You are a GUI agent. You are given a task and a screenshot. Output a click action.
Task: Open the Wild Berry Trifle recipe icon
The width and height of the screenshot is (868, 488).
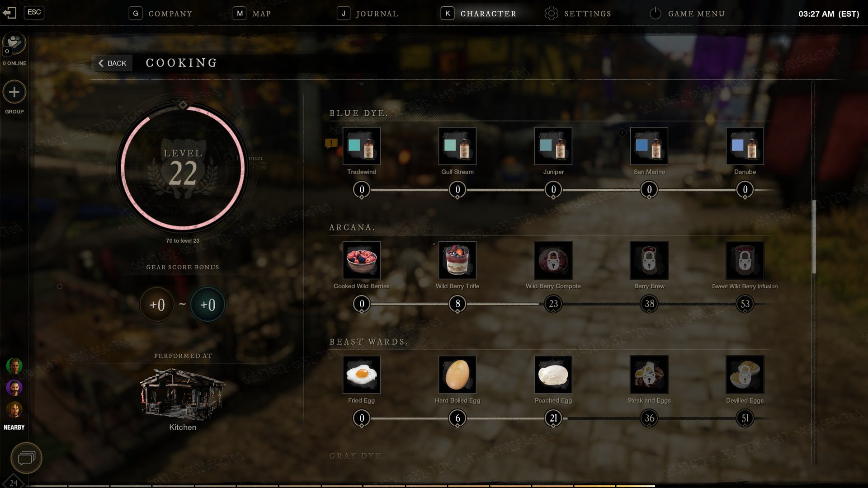[x=457, y=260]
